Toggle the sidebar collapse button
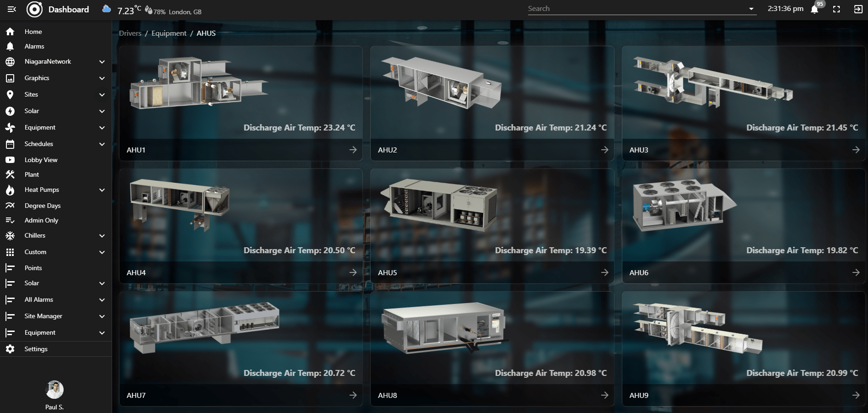868x413 pixels. (12, 9)
